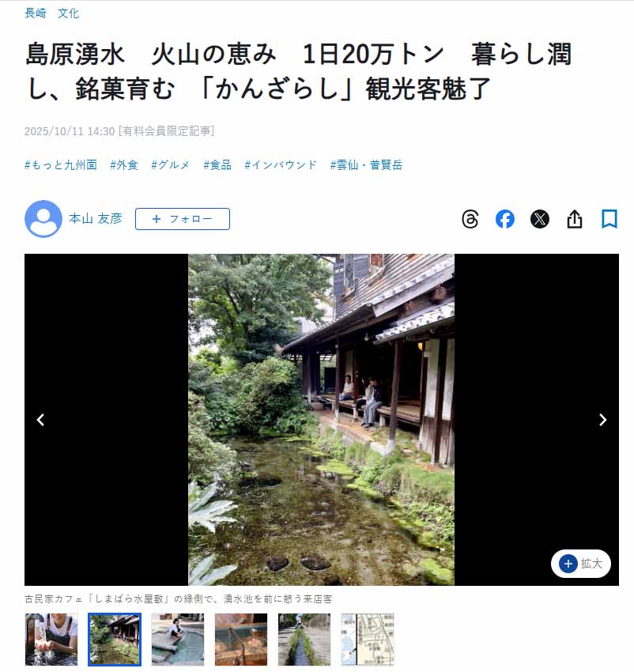Share article on Threads
Image resolution: width=634 pixels, height=672 pixels.
click(x=470, y=219)
